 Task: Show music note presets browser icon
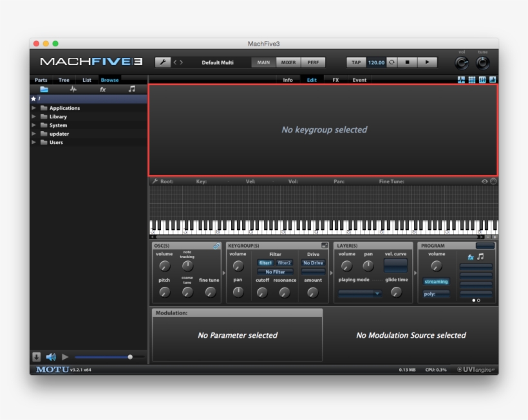point(131,89)
